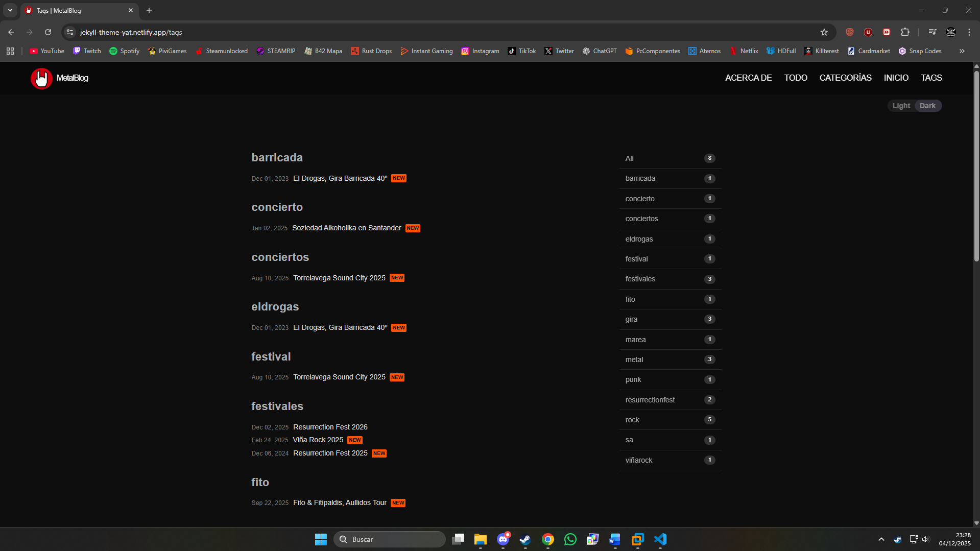Filter by the festivales tag in sidebar
The image size is (980, 551).
pos(640,279)
